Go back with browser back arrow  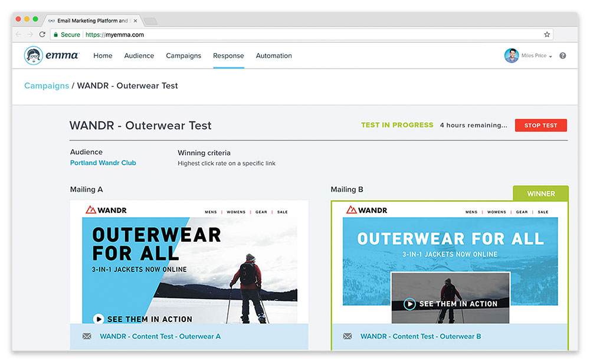(x=18, y=35)
